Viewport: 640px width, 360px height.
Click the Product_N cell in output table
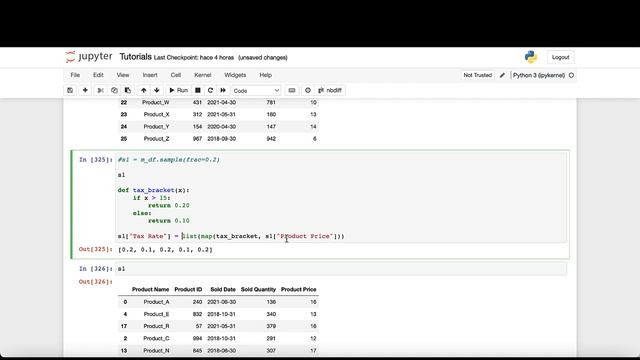tap(156, 351)
